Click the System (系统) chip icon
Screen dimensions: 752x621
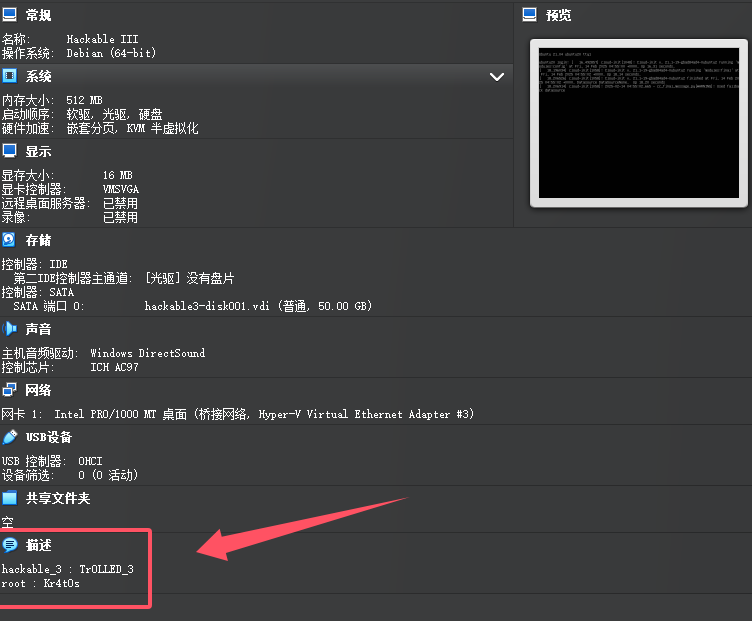[9, 76]
